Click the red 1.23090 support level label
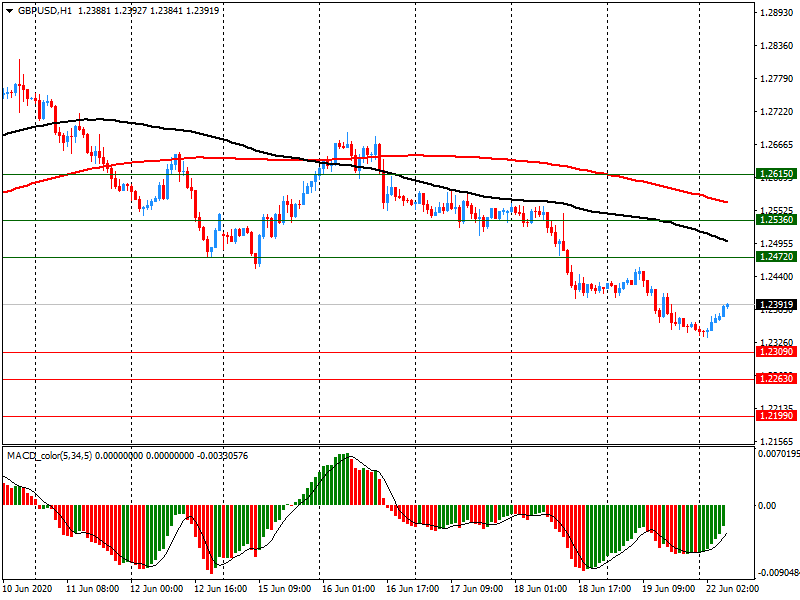 (776, 352)
